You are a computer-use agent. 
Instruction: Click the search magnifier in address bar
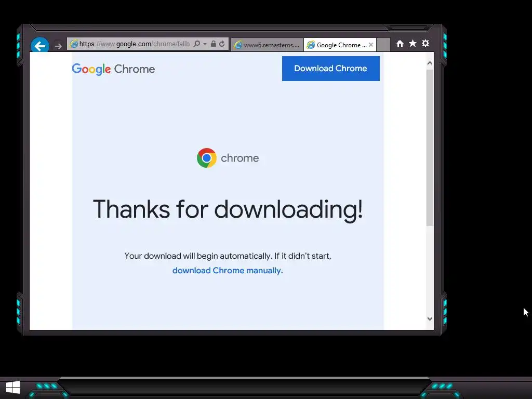click(x=196, y=44)
